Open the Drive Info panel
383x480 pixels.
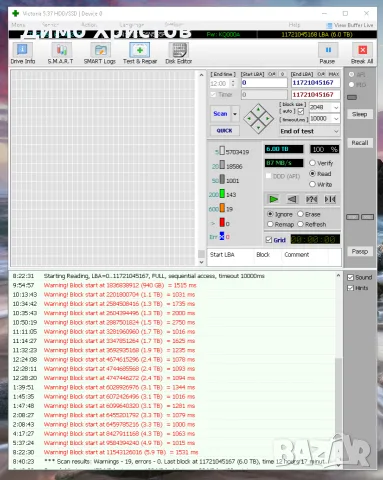pyautogui.click(x=22, y=53)
